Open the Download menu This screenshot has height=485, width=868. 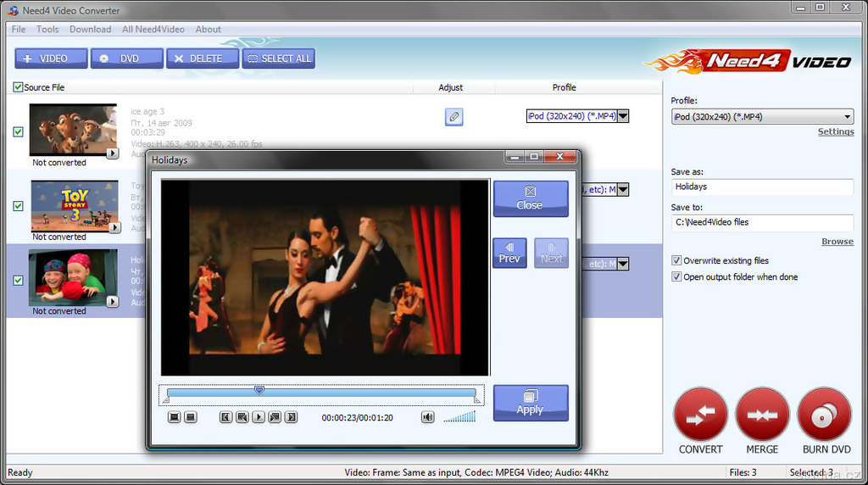(x=90, y=29)
